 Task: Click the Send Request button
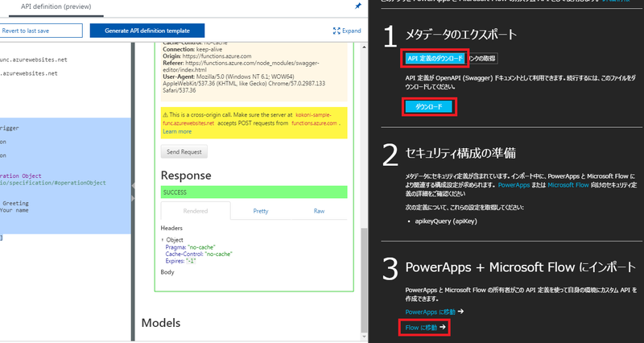[x=184, y=151]
